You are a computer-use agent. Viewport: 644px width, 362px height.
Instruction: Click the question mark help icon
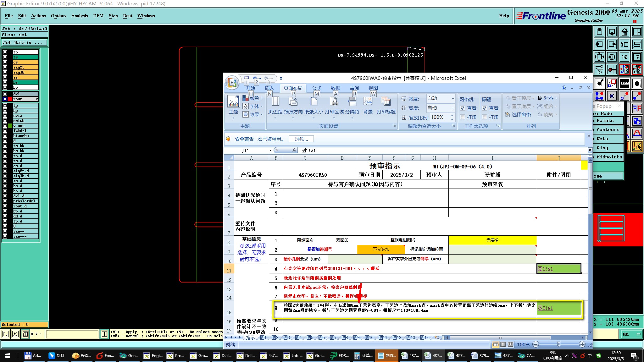tap(637, 57)
